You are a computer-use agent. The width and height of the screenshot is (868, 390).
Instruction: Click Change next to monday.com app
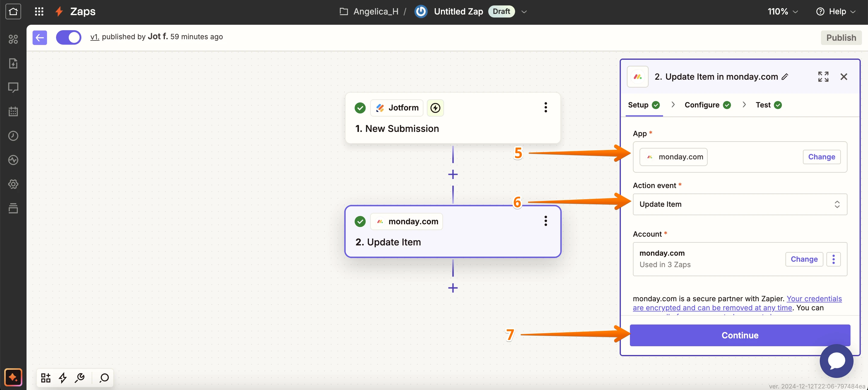click(821, 157)
